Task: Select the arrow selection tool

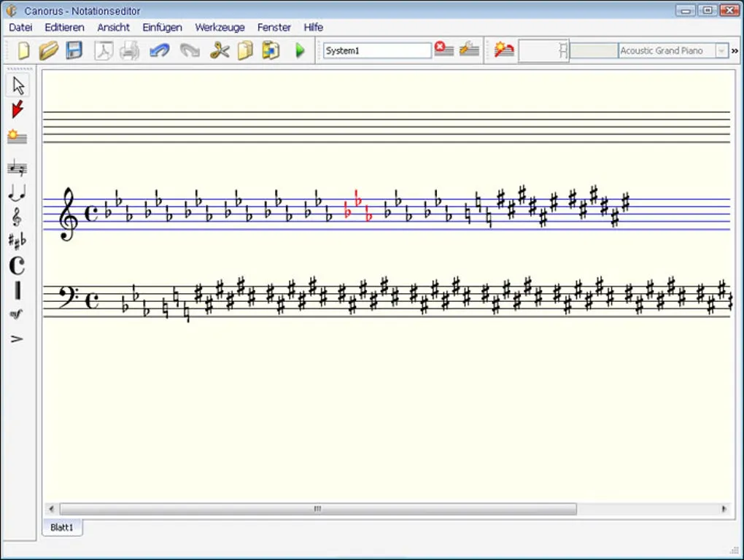Action: coord(18,85)
